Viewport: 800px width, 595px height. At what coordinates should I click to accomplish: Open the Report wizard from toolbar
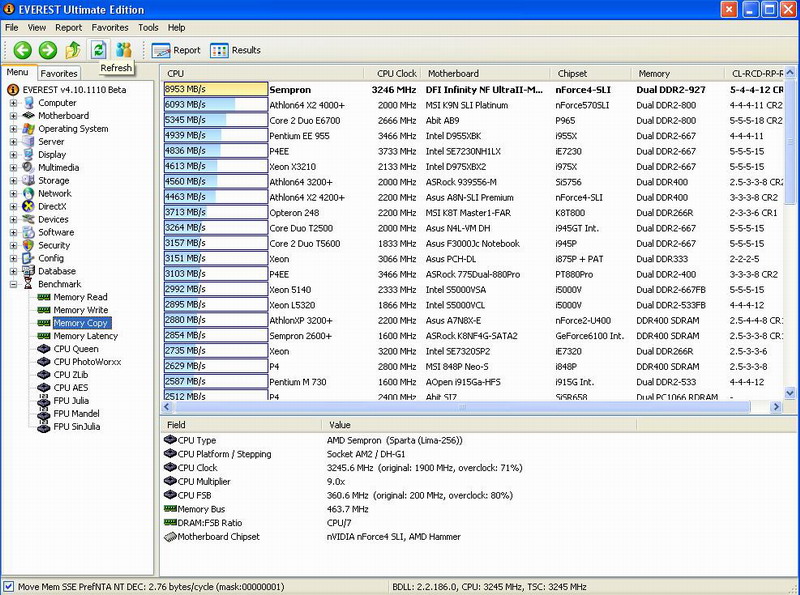176,50
